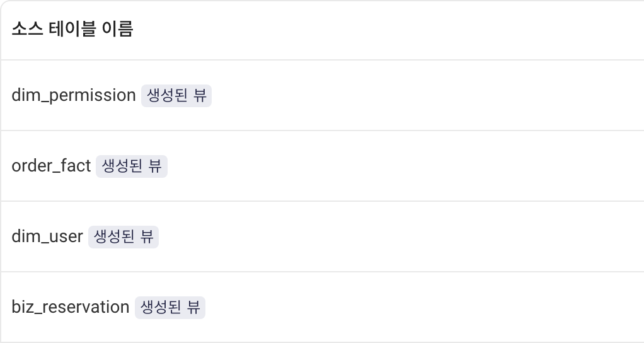Click the 생성된 뷰 tag next to dim_user
This screenshot has height=343, width=644.
click(124, 237)
